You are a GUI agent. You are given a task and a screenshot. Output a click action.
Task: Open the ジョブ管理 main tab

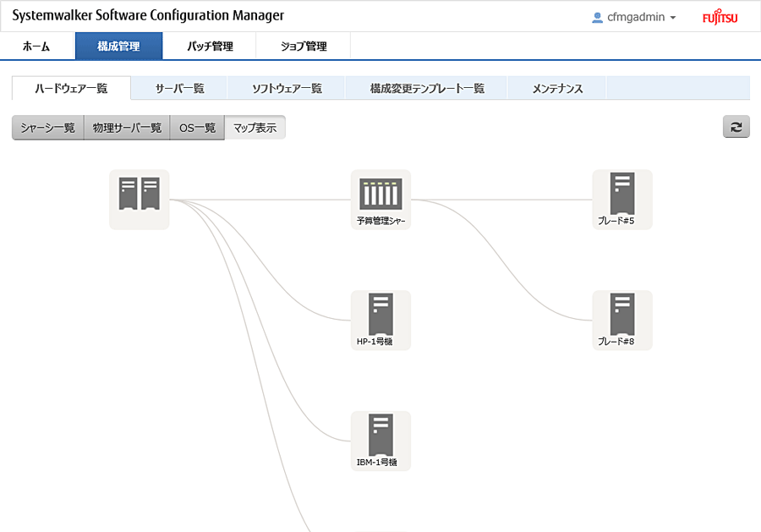click(304, 47)
